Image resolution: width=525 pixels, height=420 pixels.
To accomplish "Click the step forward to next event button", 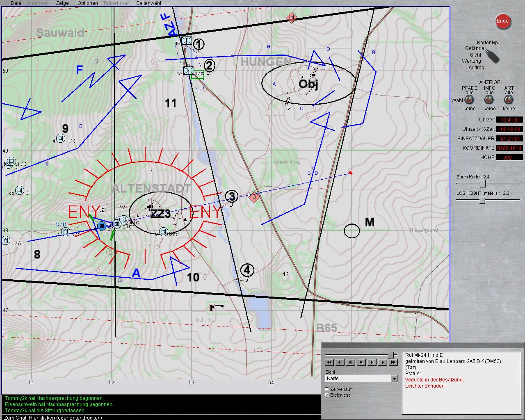I will [372, 362].
